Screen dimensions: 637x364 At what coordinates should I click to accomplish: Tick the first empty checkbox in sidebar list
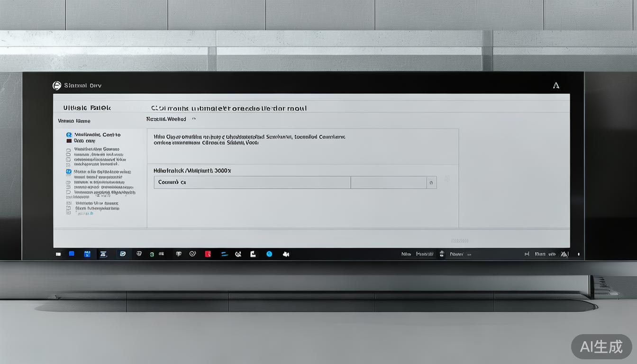click(69, 151)
